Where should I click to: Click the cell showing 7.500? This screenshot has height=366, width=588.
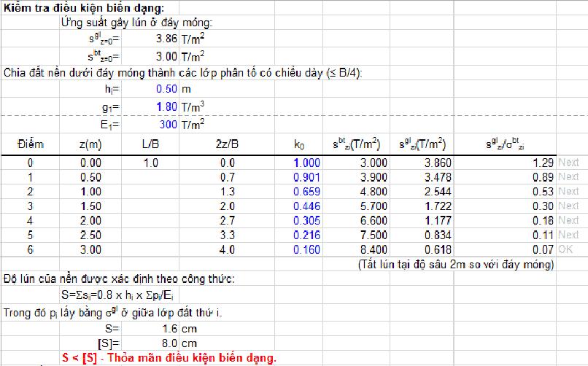tap(374, 235)
